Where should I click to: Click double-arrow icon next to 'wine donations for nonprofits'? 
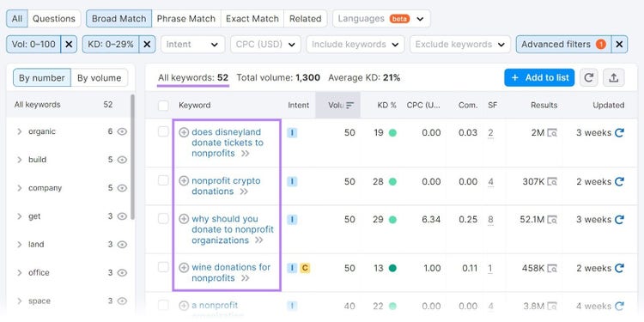pos(246,278)
